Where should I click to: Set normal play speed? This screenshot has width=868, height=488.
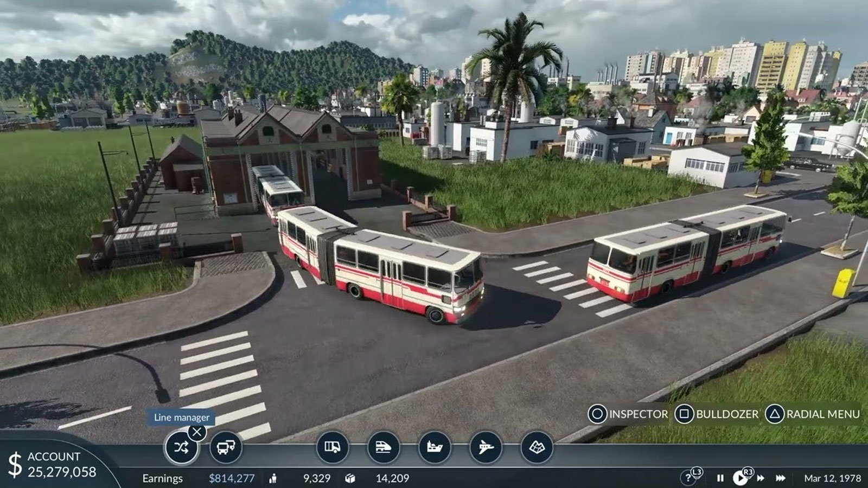[740, 478]
